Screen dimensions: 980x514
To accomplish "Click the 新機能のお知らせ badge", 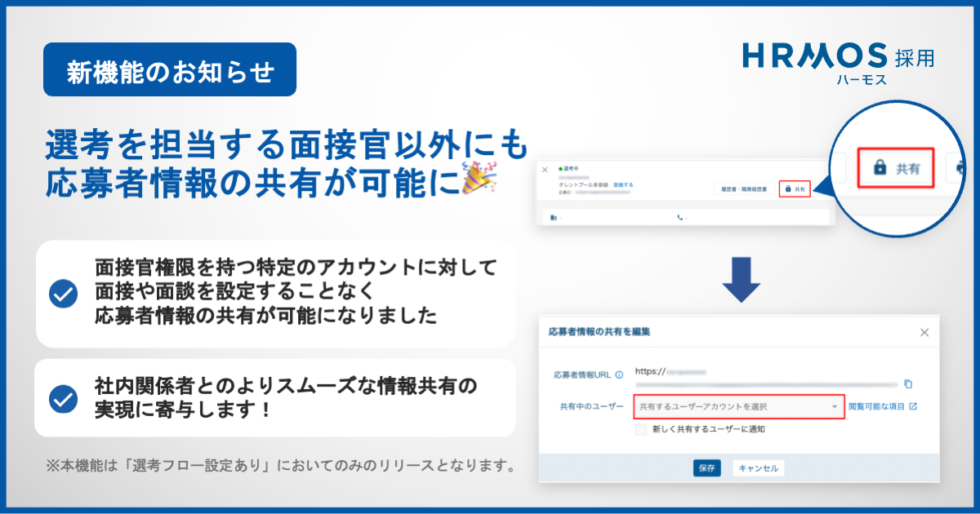I will click(170, 70).
